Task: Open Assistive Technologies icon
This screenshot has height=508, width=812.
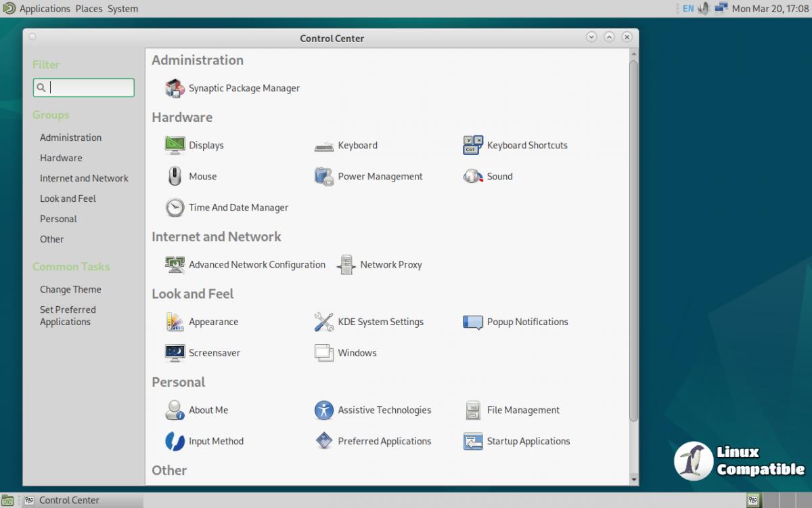Action: click(x=324, y=410)
